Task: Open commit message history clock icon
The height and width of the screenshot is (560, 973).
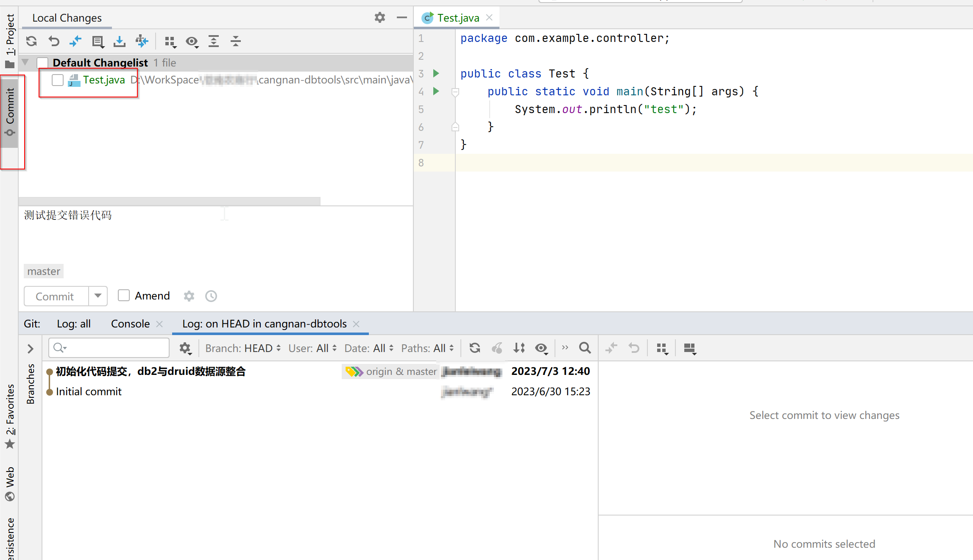Action: 211,296
